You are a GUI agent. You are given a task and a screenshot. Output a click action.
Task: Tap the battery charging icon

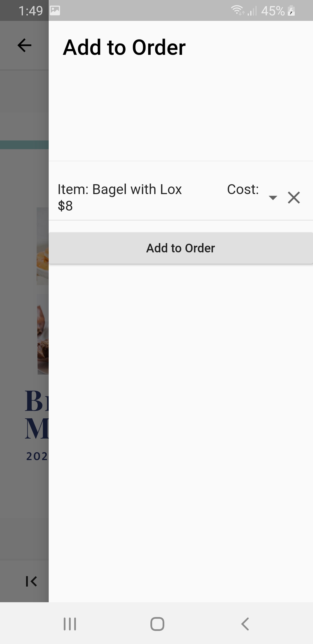[x=291, y=11]
